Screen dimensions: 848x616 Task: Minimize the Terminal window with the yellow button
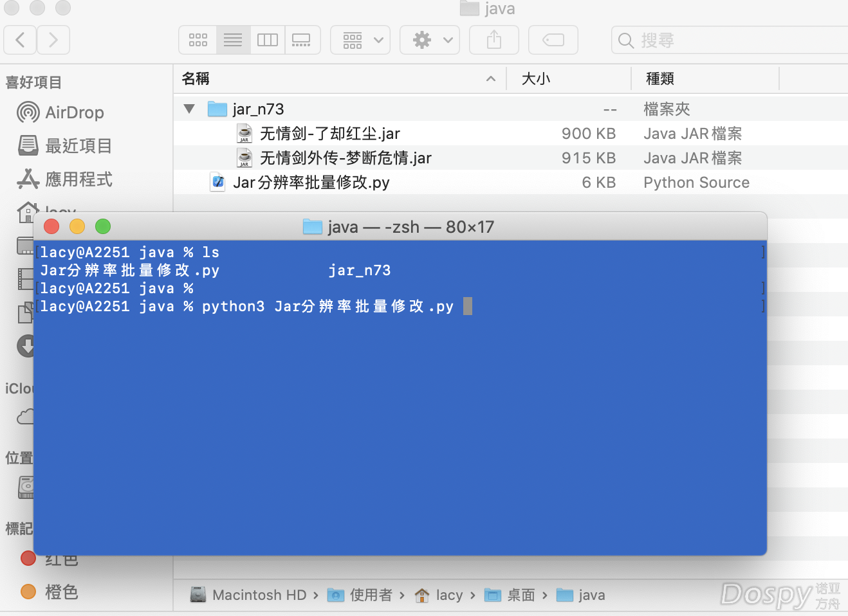click(x=77, y=226)
